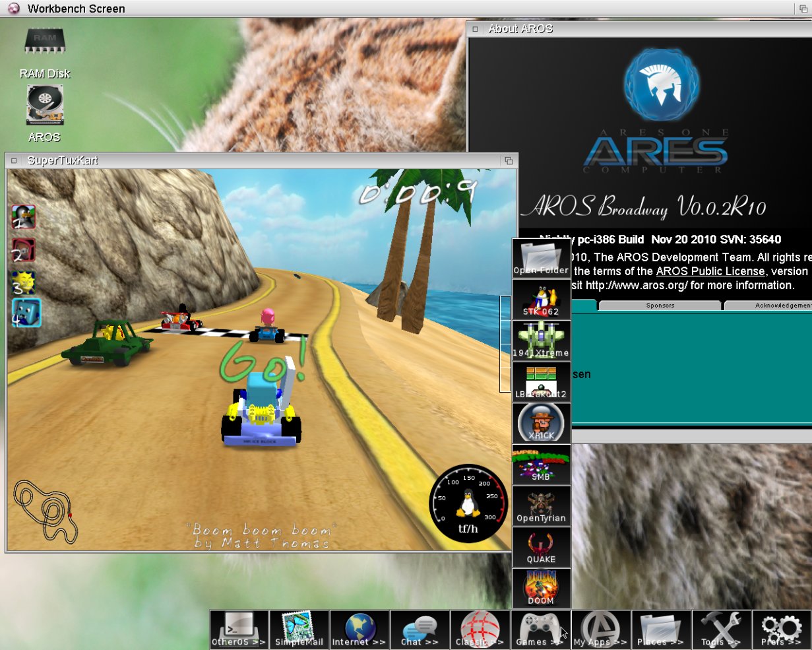Click the rank 3 racer icon in SuperTuxKart
Screen dimensions: 812x650
tap(24, 282)
